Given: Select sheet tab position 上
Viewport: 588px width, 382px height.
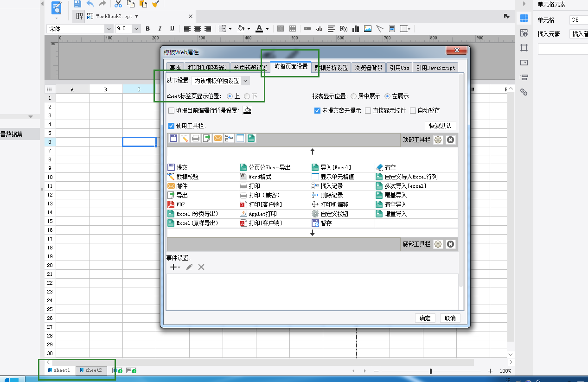Looking at the screenshot, I should [x=230, y=96].
